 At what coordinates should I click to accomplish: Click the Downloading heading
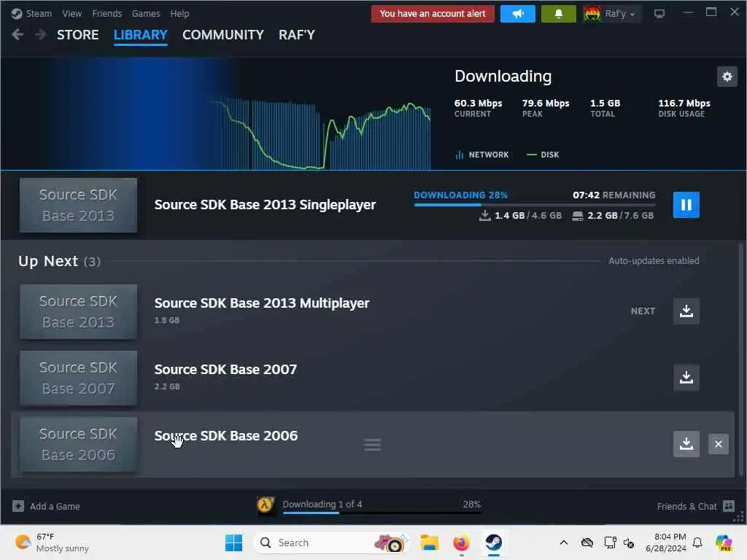point(503,76)
